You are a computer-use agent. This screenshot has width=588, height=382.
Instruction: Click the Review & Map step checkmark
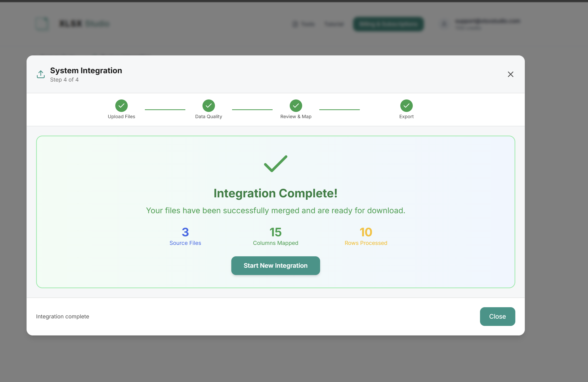(296, 106)
